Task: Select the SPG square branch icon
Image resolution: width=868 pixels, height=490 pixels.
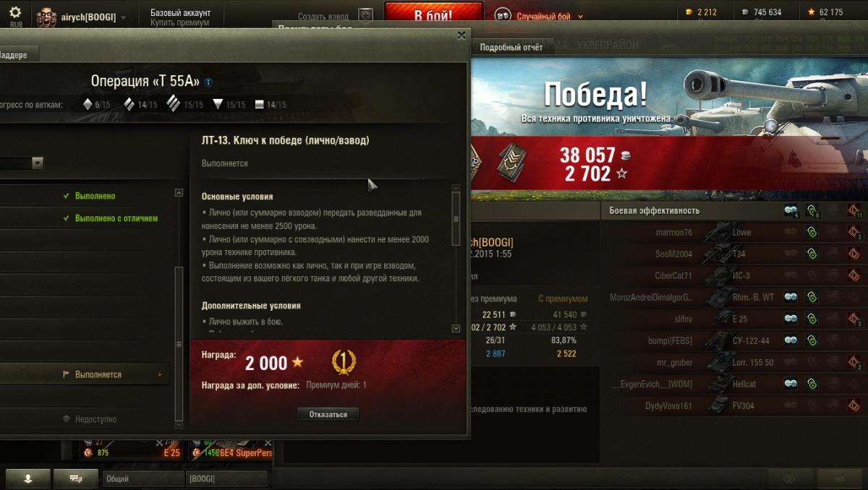Action: point(260,105)
